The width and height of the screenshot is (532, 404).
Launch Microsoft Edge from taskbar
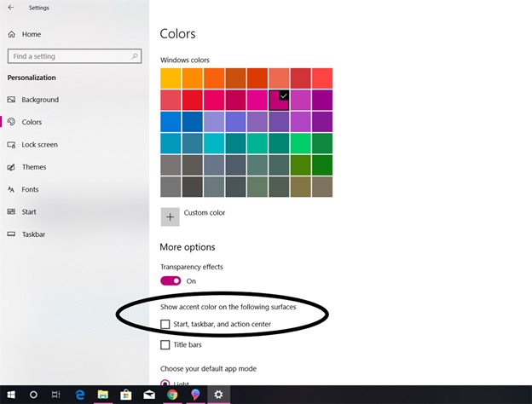click(x=80, y=395)
